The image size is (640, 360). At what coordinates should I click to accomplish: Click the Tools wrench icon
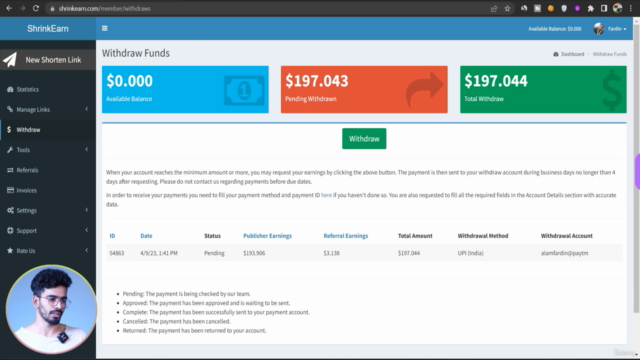(10, 150)
